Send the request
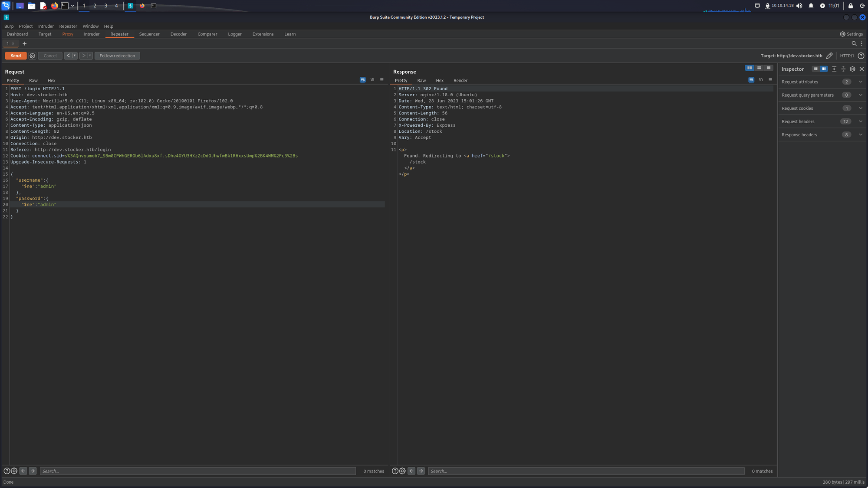This screenshot has width=868, height=488. tap(16, 56)
